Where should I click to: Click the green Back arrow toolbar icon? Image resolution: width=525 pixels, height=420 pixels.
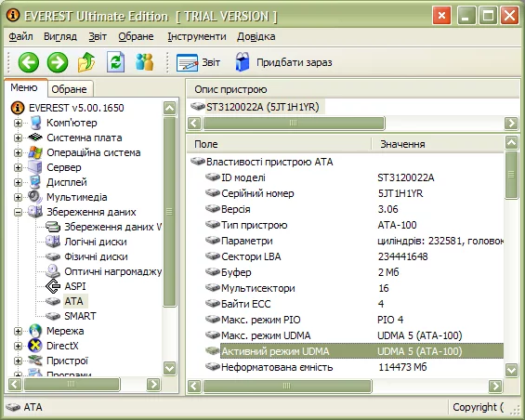point(29,62)
